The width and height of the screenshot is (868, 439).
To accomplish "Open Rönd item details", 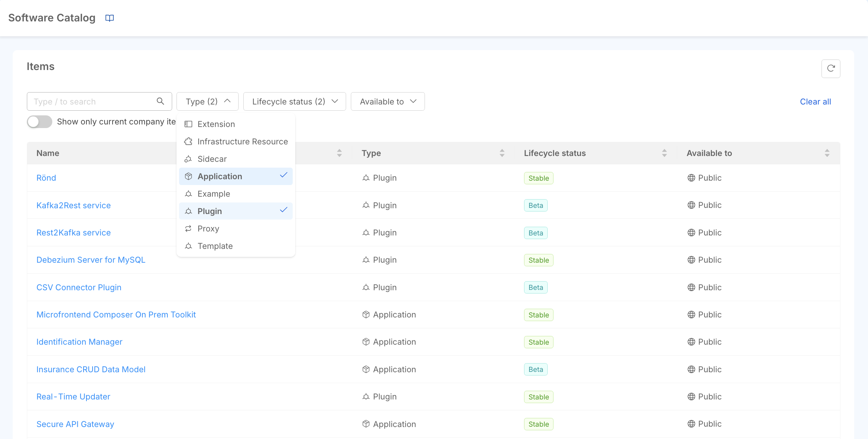I will coord(45,177).
